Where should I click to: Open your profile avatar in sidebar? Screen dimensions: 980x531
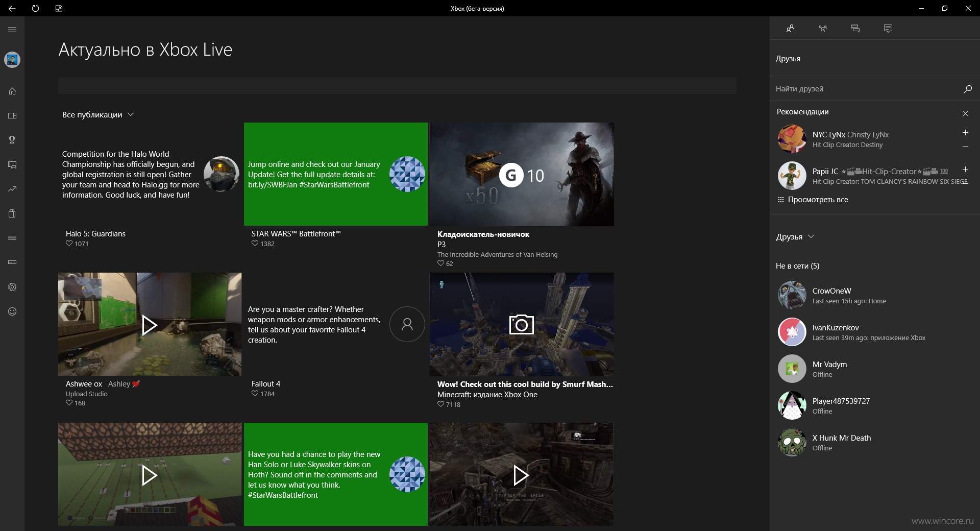(12, 60)
